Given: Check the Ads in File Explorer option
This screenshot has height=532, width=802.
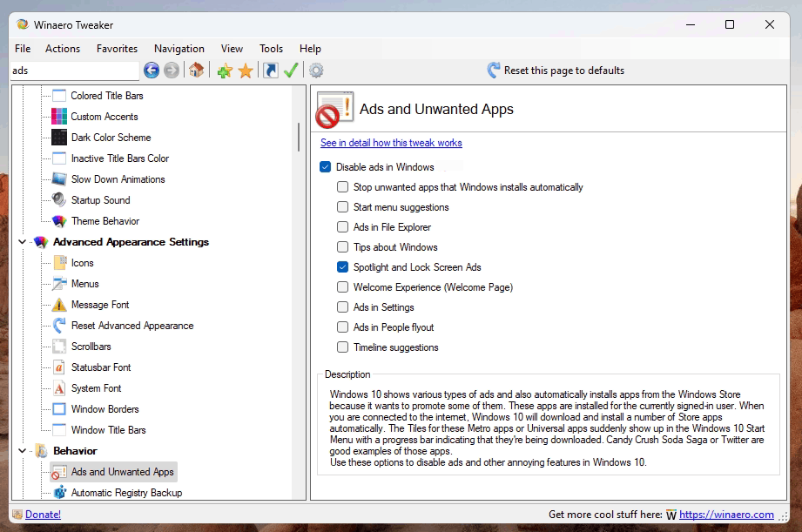Looking at the screenshot, I should click(343, 227).
